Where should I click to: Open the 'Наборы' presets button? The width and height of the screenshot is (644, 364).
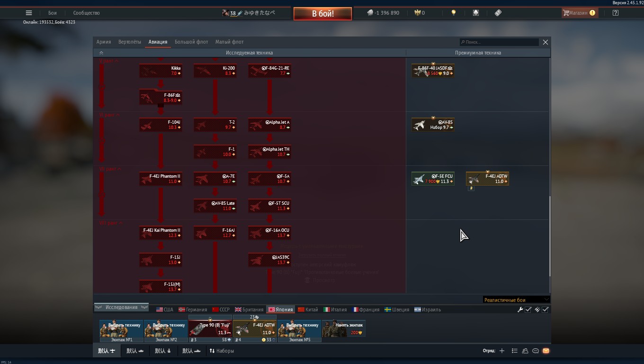(222, 351)
